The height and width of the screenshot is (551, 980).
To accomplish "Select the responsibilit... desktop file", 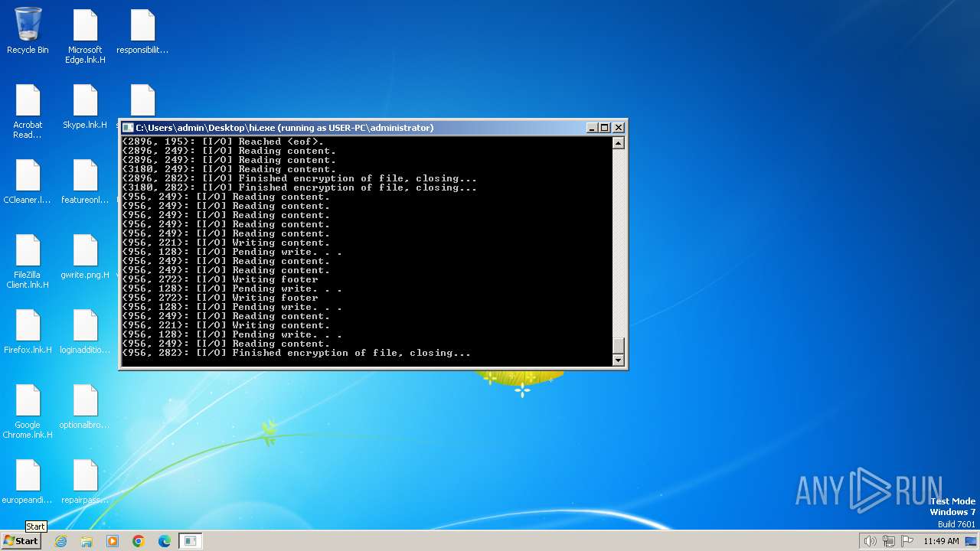I will [142, 31].
